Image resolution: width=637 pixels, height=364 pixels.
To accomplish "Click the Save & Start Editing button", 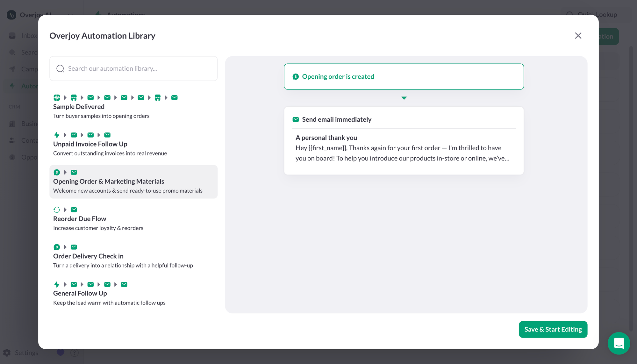I will coord(553,329).
